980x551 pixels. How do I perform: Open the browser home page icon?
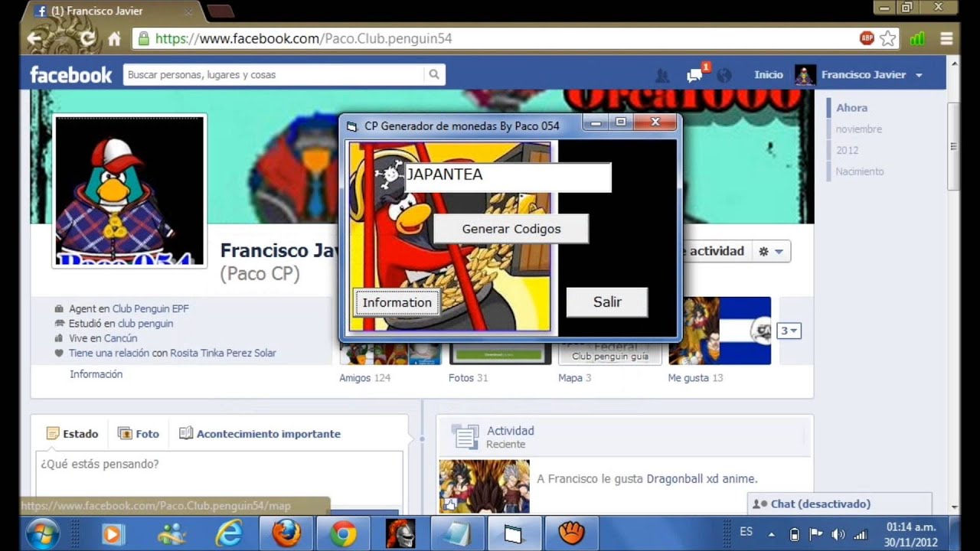click(x=114, y=38)
